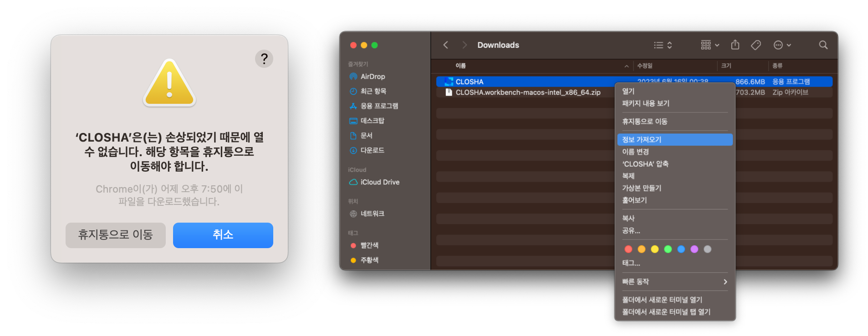The width and height of the screenshot is (868, 336).
Task: Apply the blue tag color dot
Action: click(681, 249)
